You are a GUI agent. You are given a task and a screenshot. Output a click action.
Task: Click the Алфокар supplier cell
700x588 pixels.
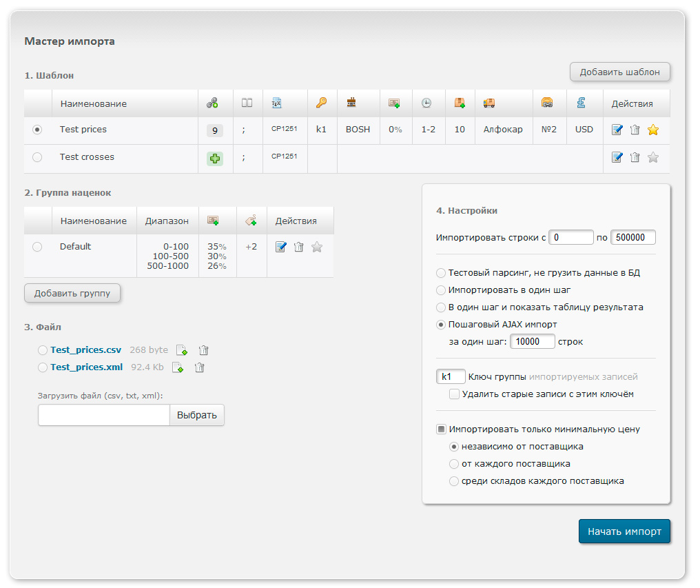click(503, 130)
